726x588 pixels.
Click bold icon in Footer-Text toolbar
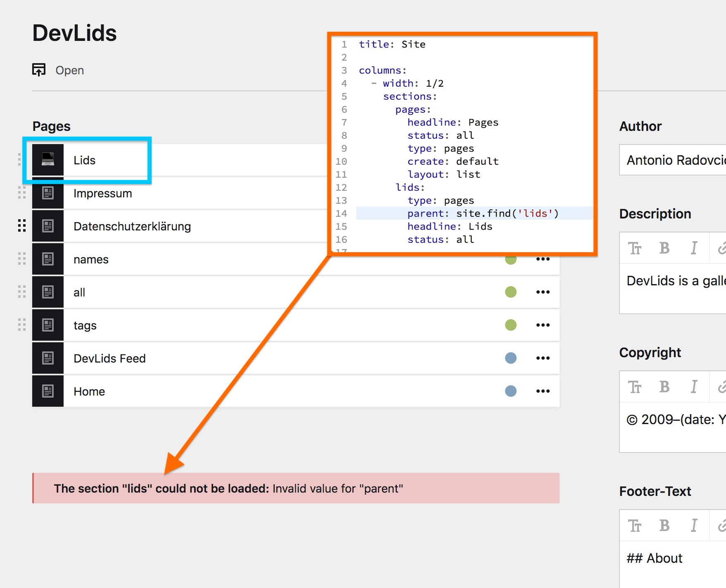[664, 526]
